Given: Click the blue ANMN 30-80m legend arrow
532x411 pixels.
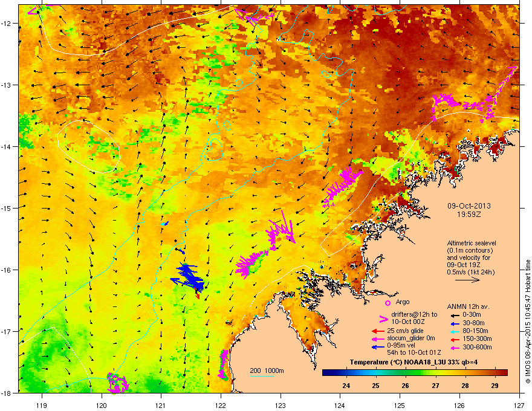Looking at the screenshot, I should [455, 323].
